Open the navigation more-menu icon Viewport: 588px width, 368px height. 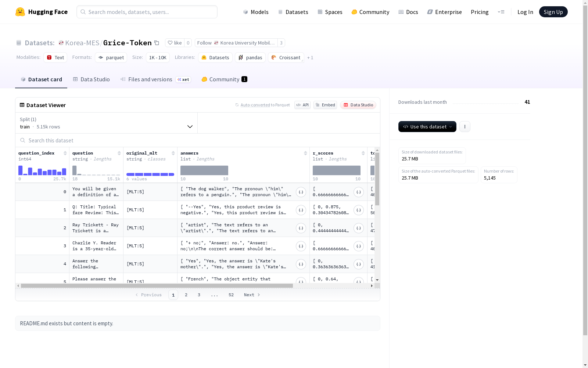[501, 12]
